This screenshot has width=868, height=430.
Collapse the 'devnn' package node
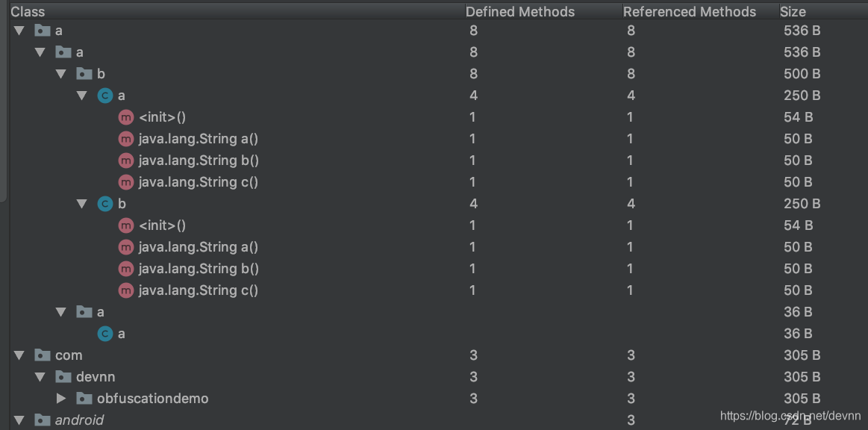tap(40, 377)
